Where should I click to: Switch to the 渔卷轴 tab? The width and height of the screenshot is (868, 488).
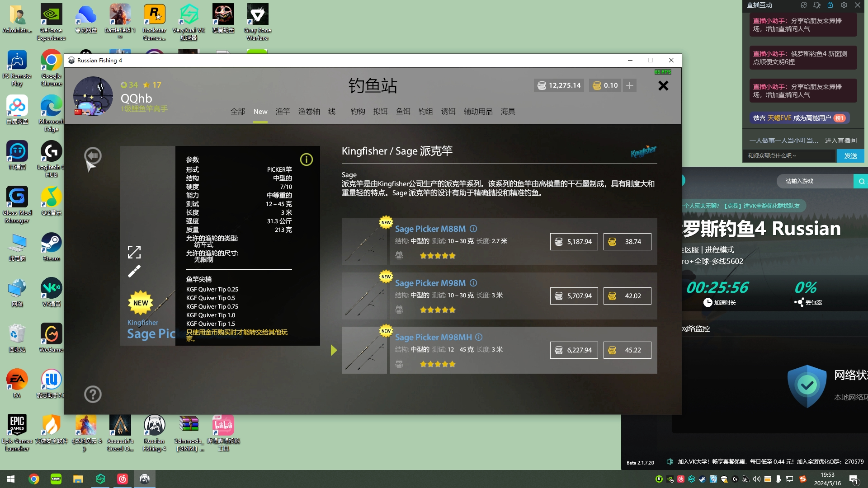coord(309,112)
